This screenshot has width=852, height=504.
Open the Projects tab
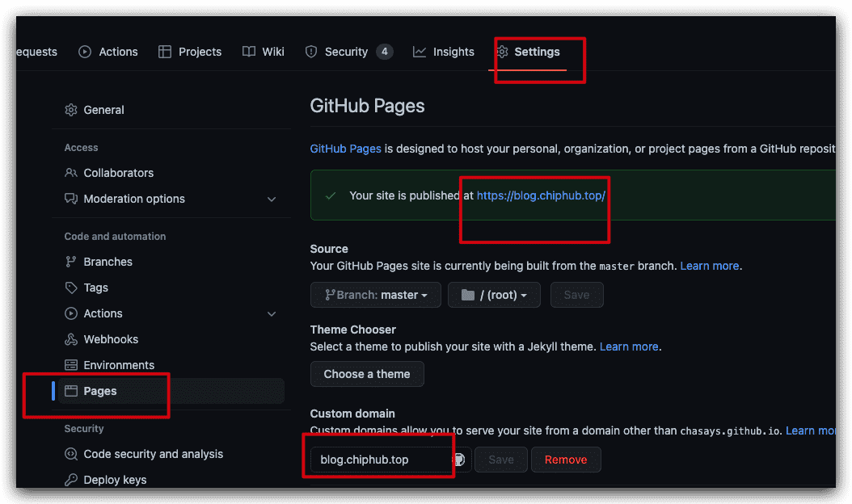point(190,52)
